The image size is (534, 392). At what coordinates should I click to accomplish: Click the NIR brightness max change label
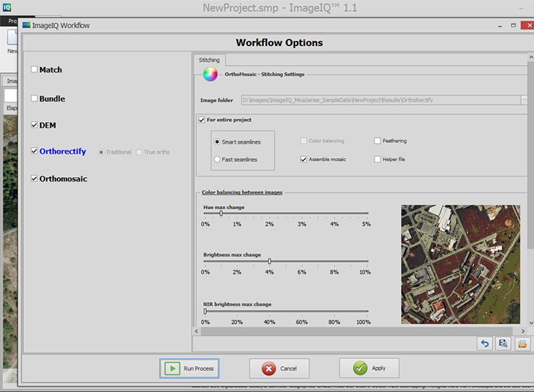click(238, 304)
